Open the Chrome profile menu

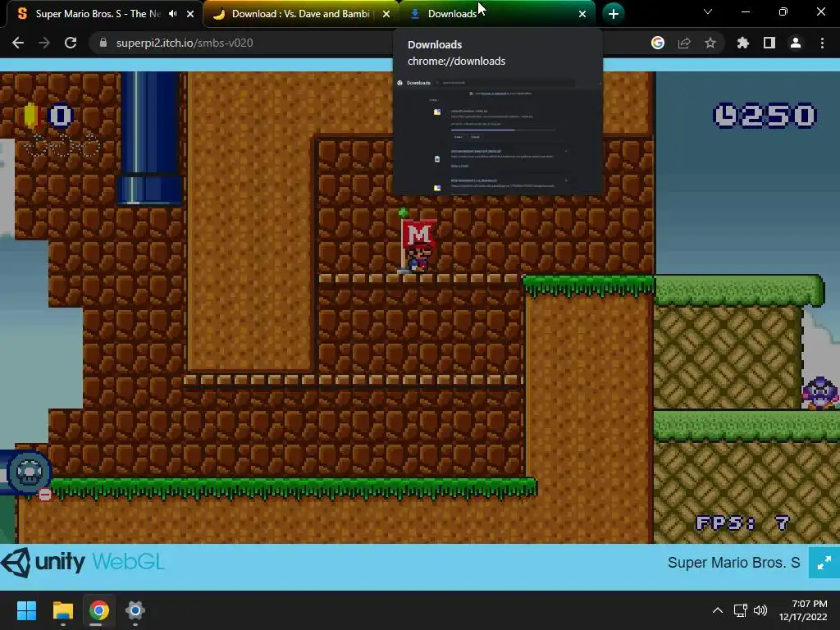(796, 43)
